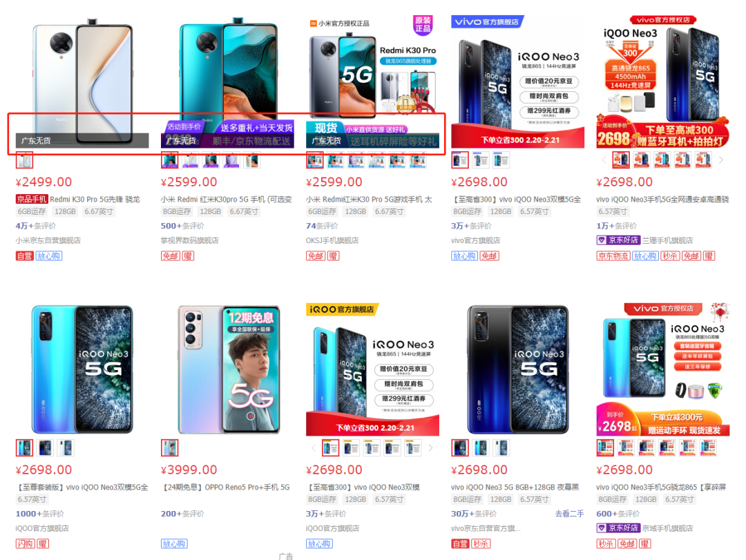
Task: Open the 【24期免息】OPPO Reno5 Pro+ title
Action: pos(227,487)
